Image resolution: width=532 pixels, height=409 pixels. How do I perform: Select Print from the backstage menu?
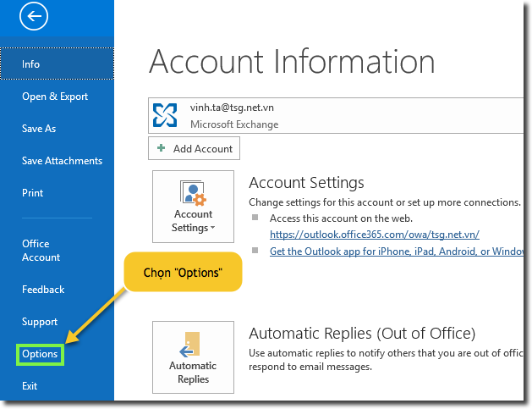pyautogui.click(x=33, y=193)
